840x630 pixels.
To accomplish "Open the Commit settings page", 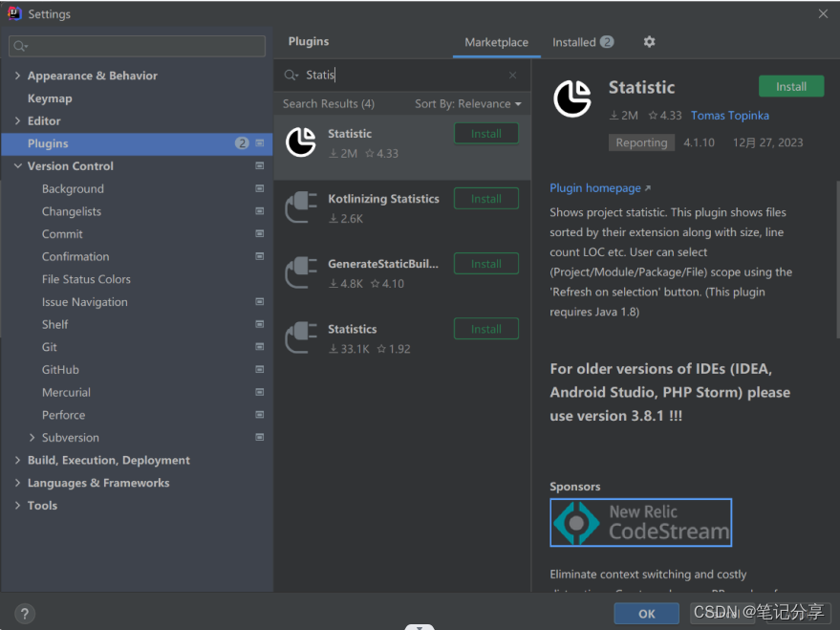I will pos(62,234).
